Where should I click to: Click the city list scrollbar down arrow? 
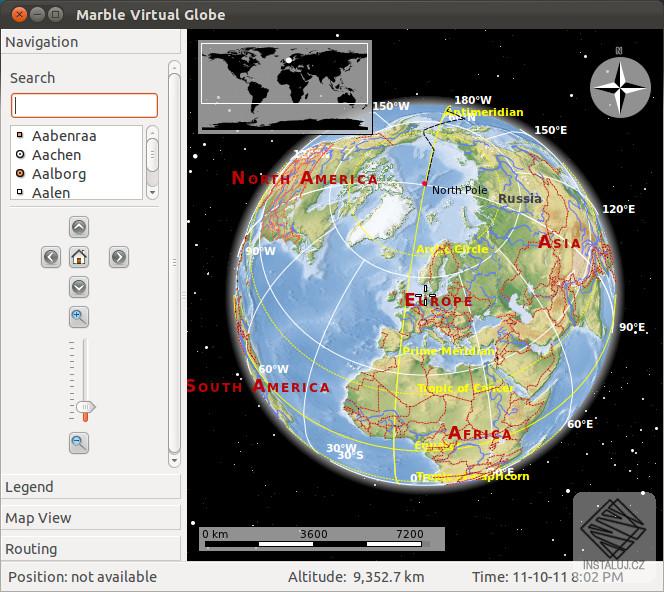152,193
